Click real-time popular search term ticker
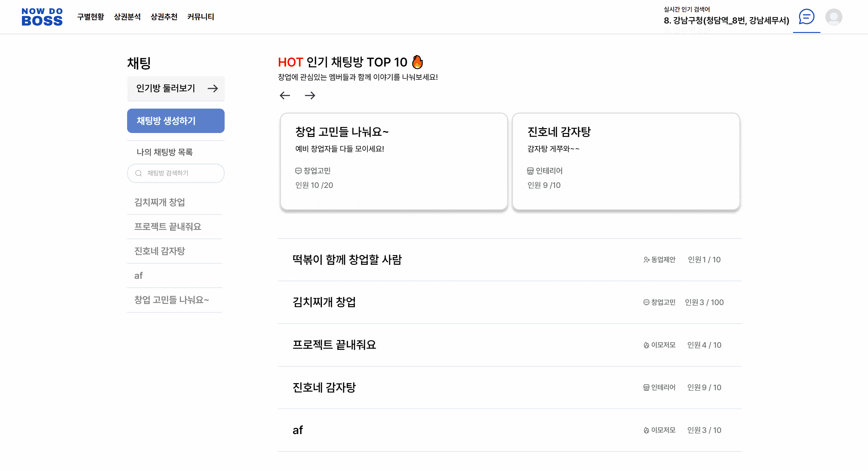The height and width of the screenshot is (471, 868). point(726,20)
